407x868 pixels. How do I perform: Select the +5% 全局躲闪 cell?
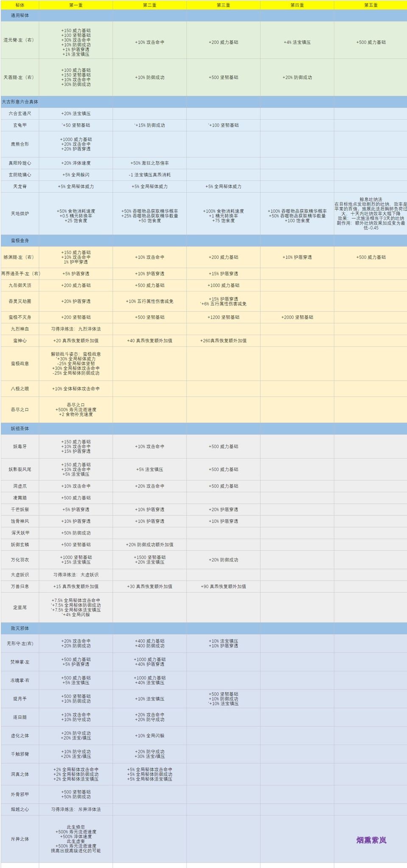(x=76, y=175)
